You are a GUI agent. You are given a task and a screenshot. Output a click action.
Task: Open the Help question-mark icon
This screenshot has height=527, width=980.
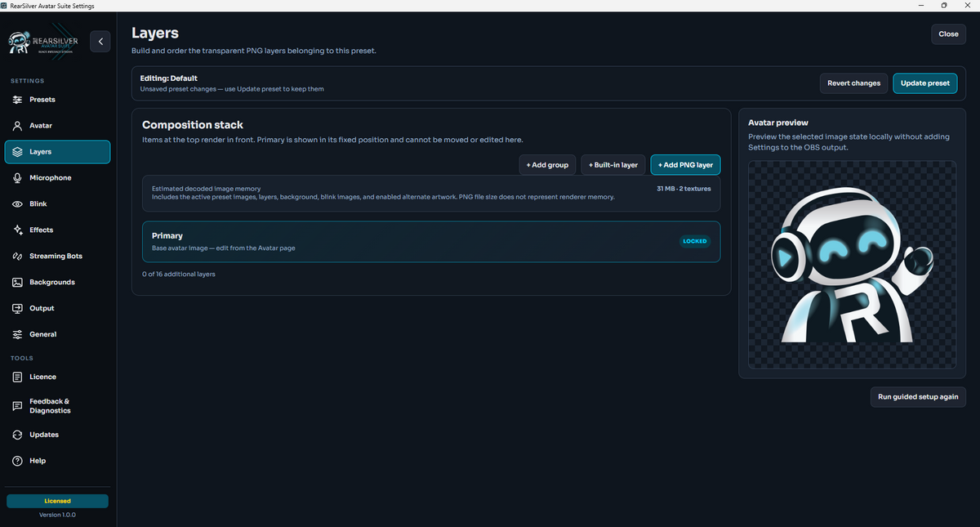[17, 461]
